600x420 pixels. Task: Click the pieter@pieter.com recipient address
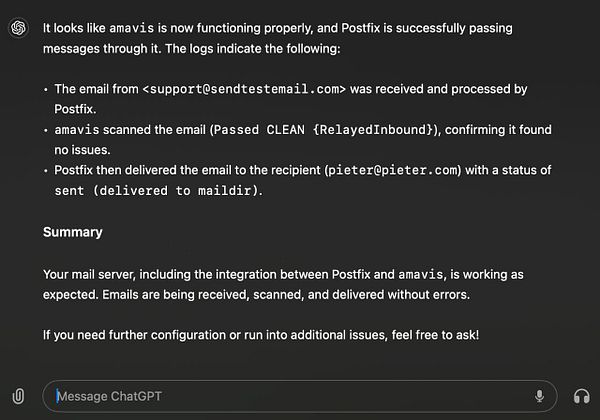pyautogui.click(x=391, y=170)
